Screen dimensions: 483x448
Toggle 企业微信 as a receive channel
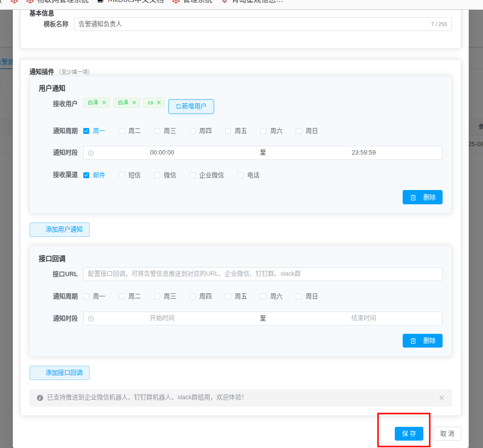pyautogui.click(x=192, y=175)
